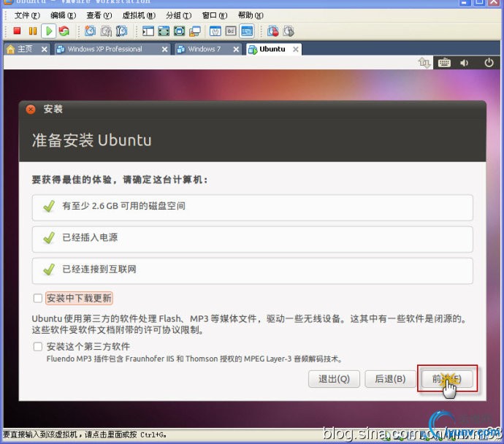Viewport: 504px width, 444px height.
Task: Open the 窗口(W) menu
Action: pyautogui.click(x=215, y=15)
